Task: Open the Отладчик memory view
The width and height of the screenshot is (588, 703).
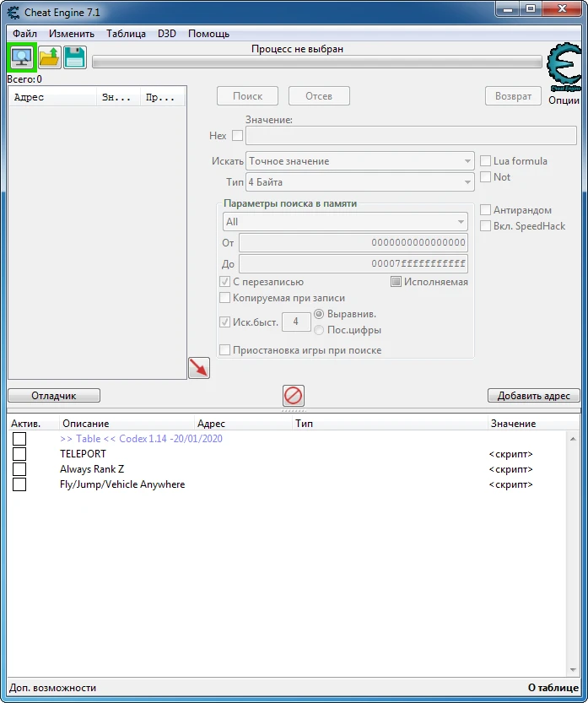Action: coord(54,396)
